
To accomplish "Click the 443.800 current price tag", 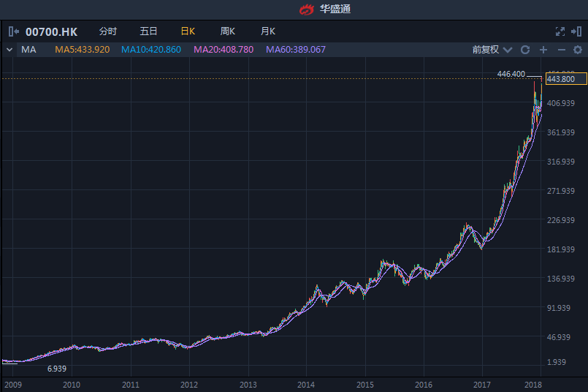I will click(560, 79).
